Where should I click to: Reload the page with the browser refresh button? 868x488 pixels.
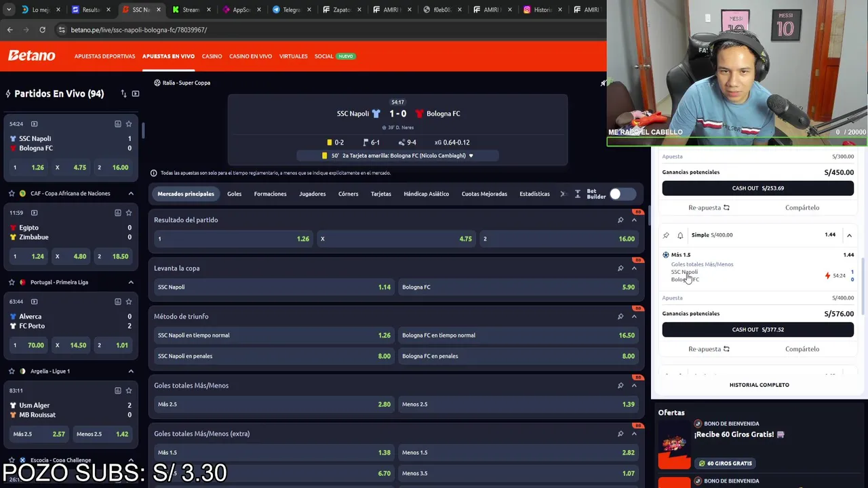(42, 30)
